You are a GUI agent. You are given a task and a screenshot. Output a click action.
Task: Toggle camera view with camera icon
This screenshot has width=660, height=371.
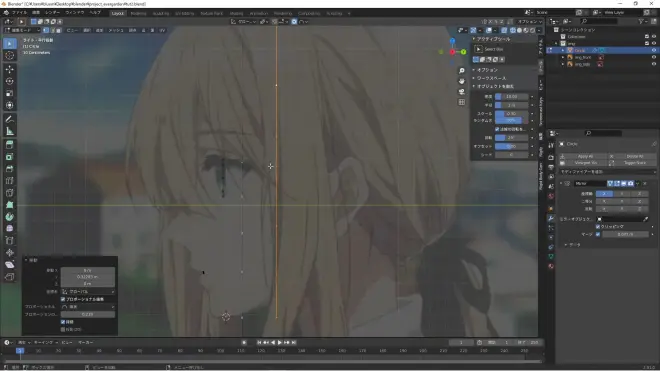[462, 91]
